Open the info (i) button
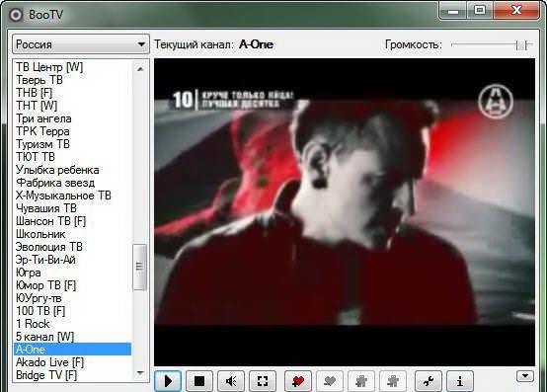Image resolution: width=547 pixels, height=392 pixels. (460, 381)
